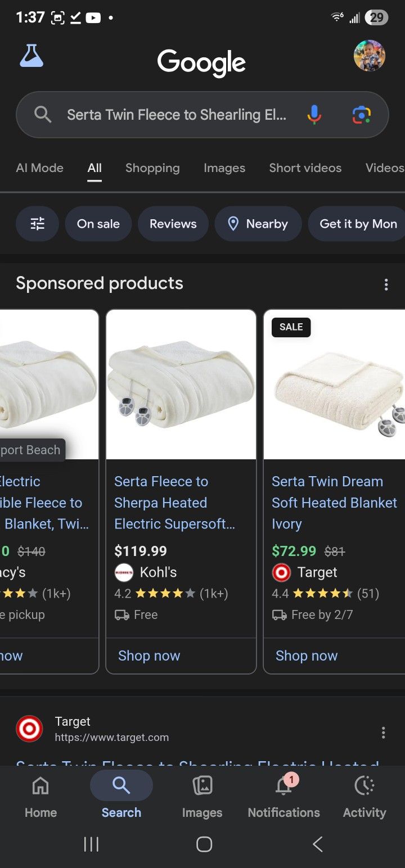Open Sponsored products three-dot menu
This screenshot has height=868, width=405.
coord(386,284)
